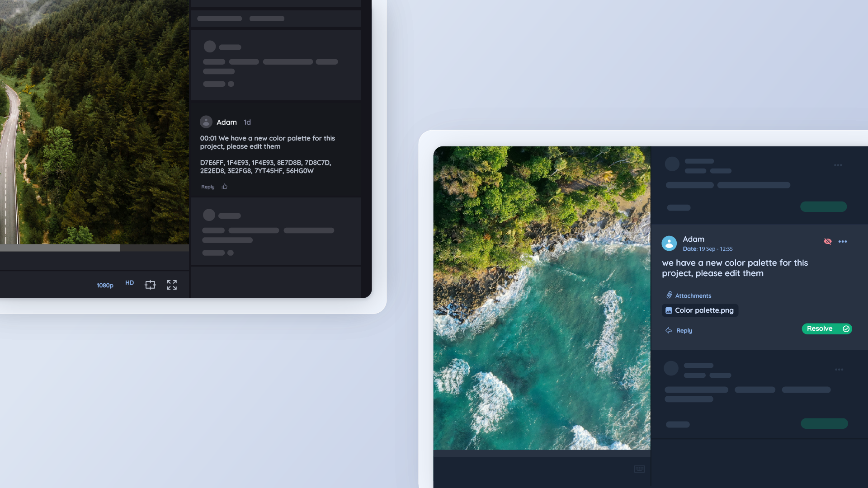
Task: Open top placeholder comment's three-dot menu
Action: pyautogui.click(x=838, y=165)
